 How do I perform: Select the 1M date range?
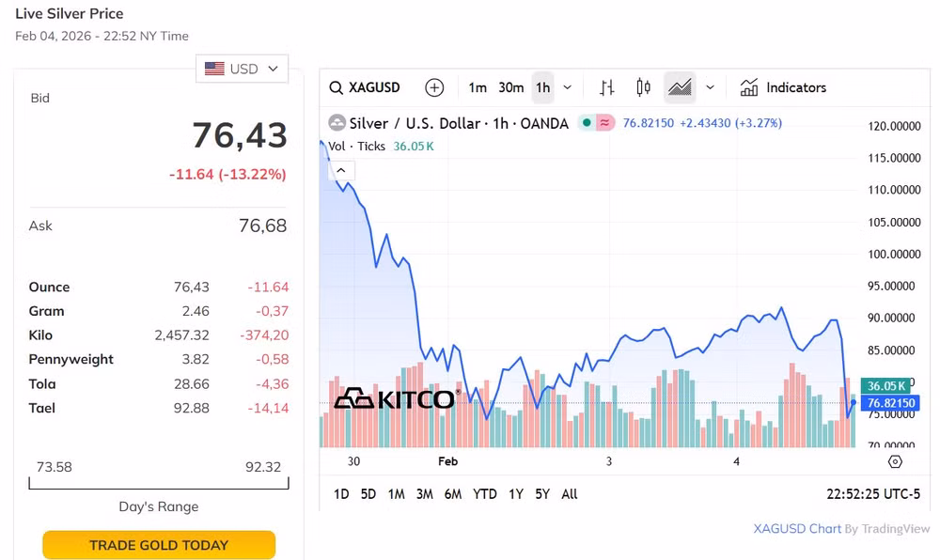pyautogui.click(x=397, y=494)
